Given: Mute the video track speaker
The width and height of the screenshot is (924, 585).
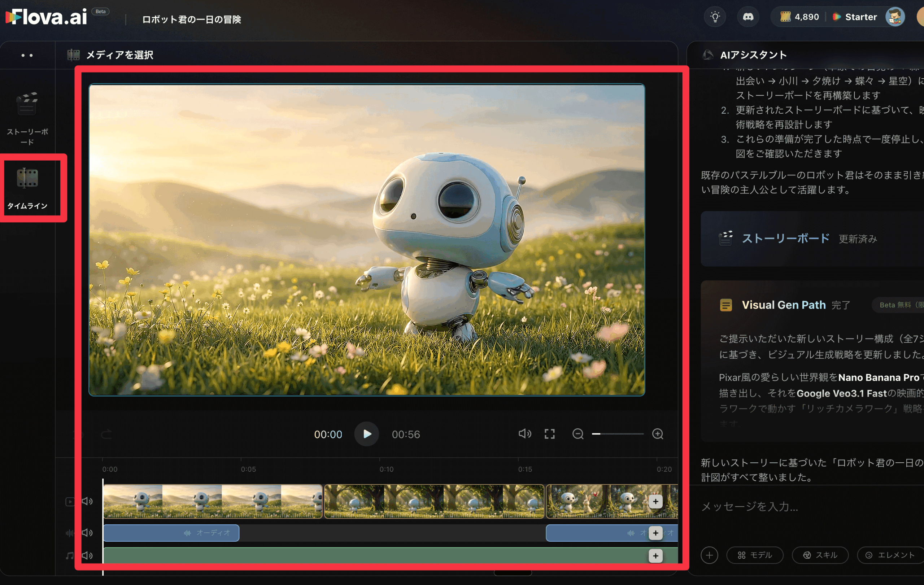Looking at the screenshot, I should point(87,501).
